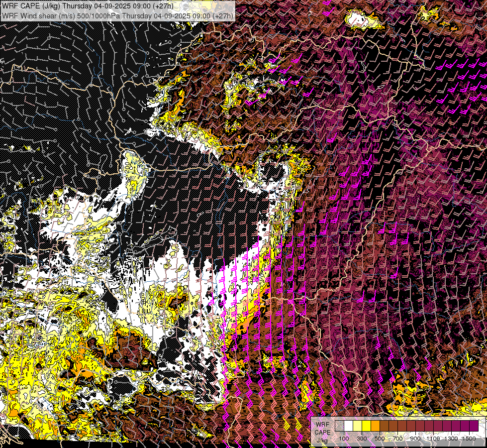Click the '500' legend tick label
Viewport: 487px width, 448px height.
(380, 439)
